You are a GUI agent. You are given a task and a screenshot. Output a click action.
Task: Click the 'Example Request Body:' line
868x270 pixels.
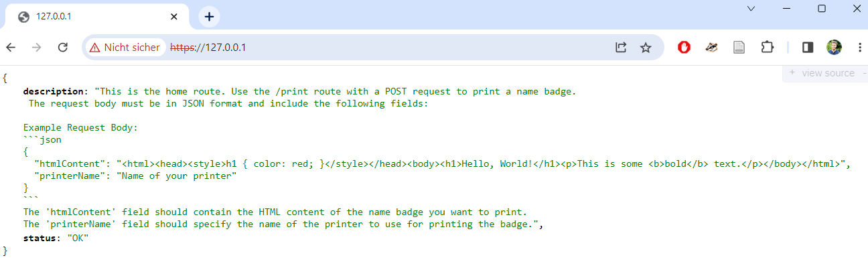[80, 128]
